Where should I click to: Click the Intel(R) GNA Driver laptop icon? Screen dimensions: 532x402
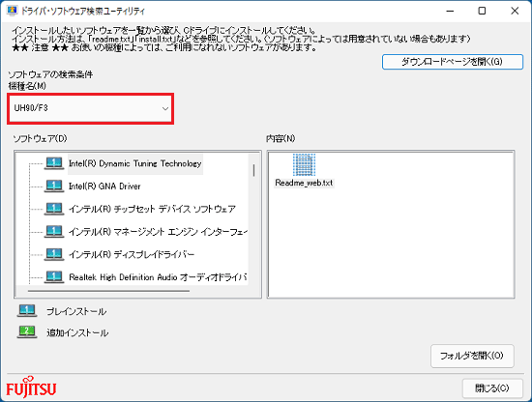pos(54,187)
